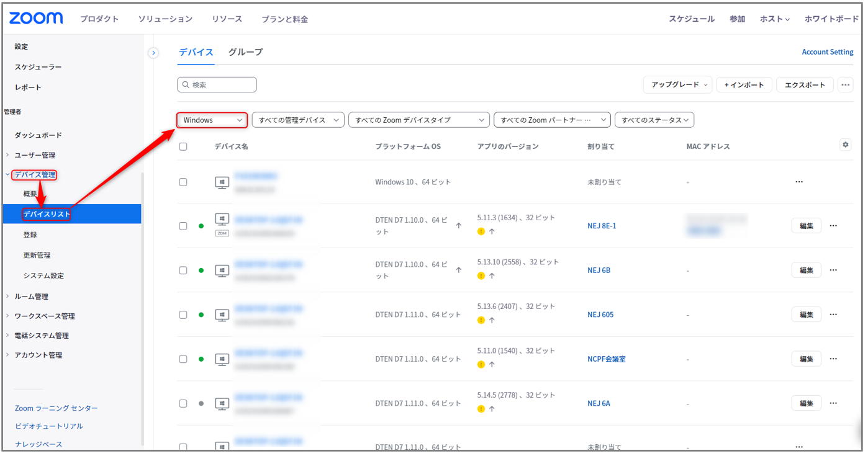The height and width of the screenshot is (456, 868).
Task: Check the NEJ 605 row checkbox
Action: [x=183, y=315]
